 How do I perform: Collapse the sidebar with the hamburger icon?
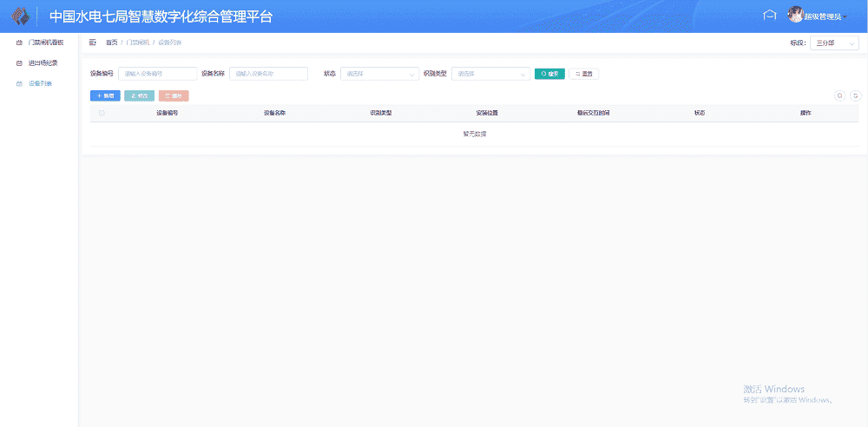pyautogui.click(x=93, y=42)
